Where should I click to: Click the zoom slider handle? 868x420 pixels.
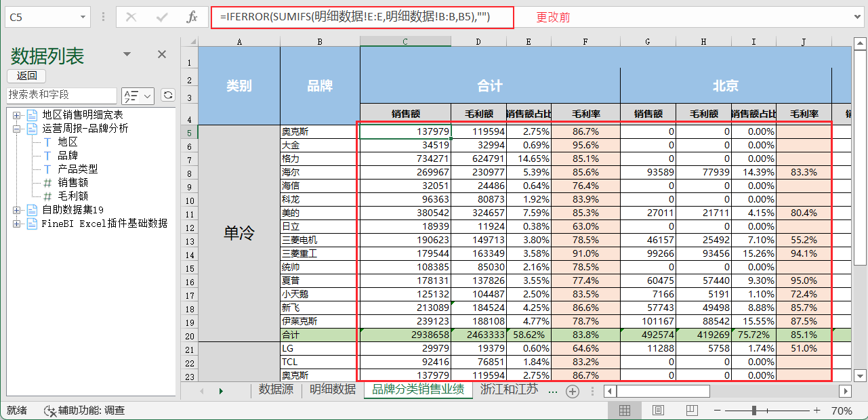pos(754,411)
